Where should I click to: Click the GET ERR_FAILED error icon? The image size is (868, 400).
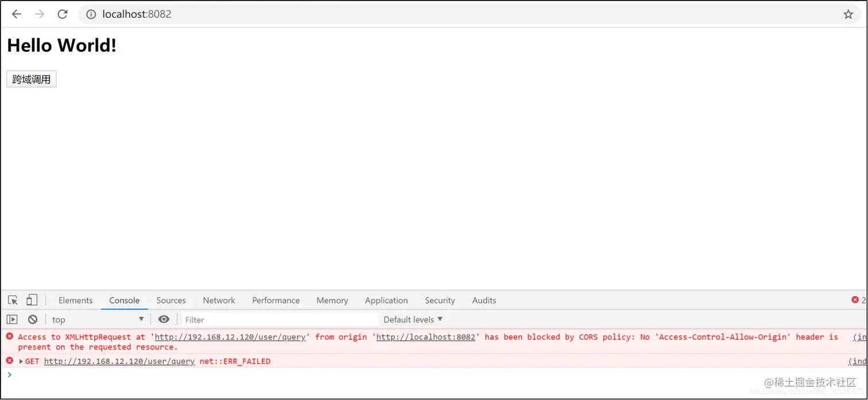(x=9, y=361)
